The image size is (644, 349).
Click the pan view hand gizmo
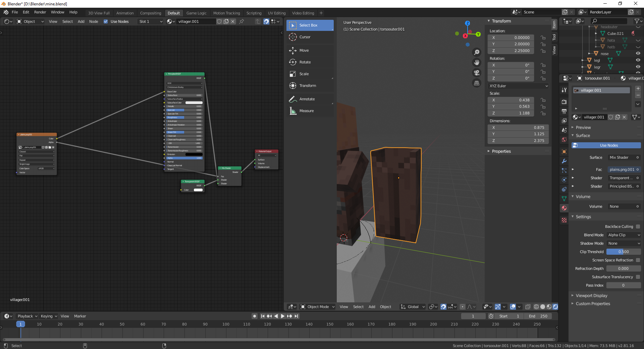pos(477,62)
